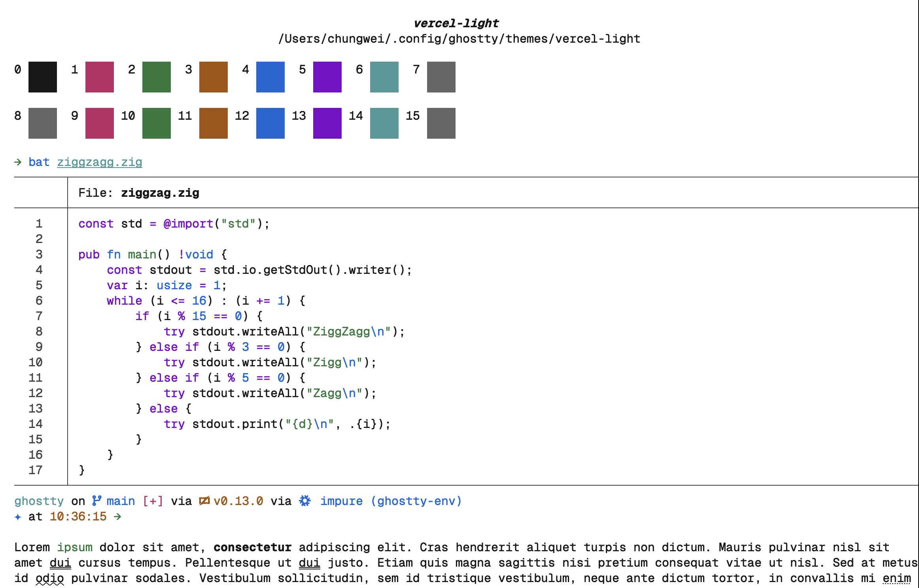
Task: Select the gray color swatch labeled 15
Action: click(x=441, y=123)
